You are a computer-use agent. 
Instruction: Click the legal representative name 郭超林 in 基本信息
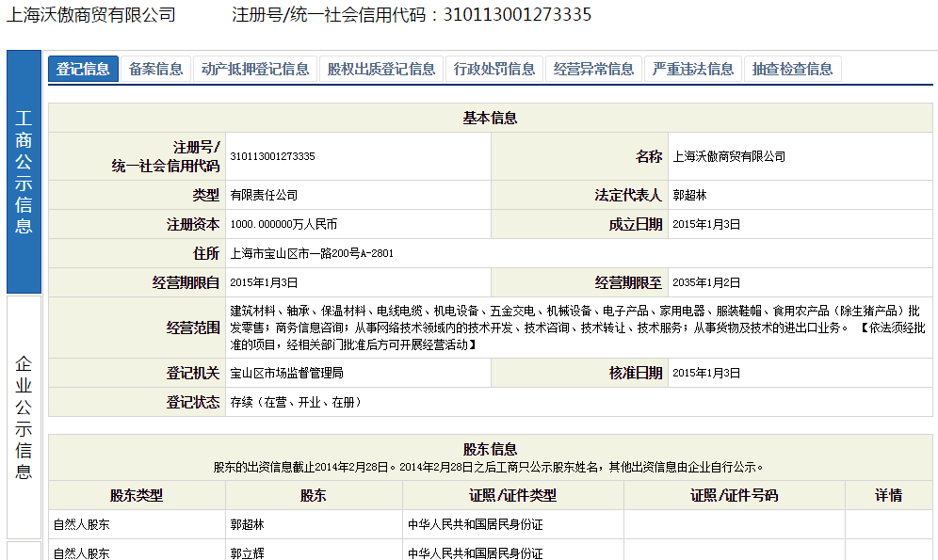[689, 196]
